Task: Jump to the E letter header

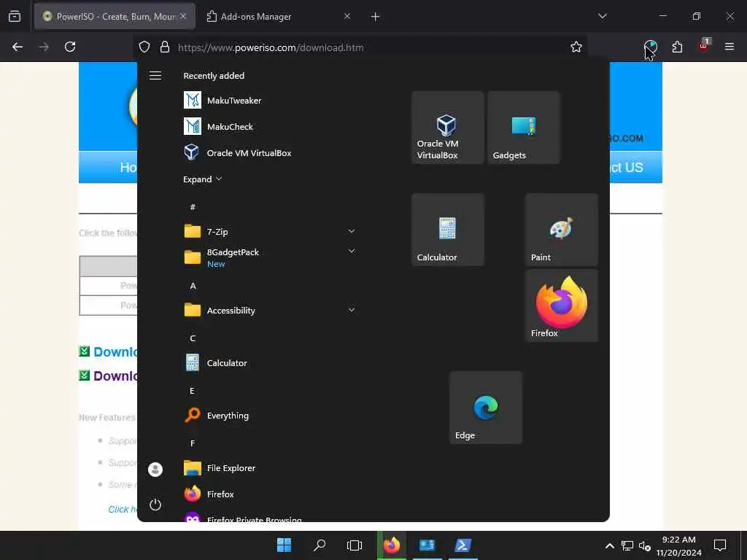Action: click(192, 391)
